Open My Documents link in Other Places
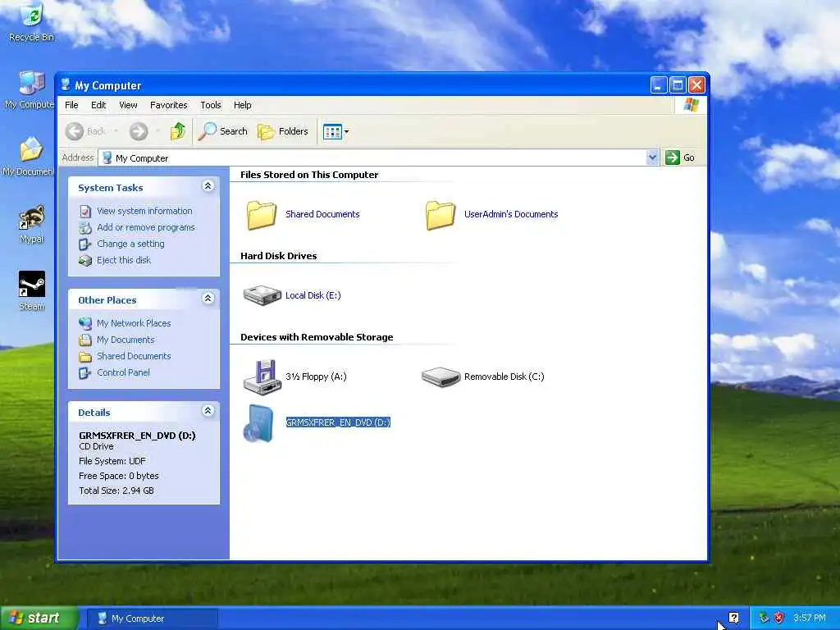The width and height of the screenshot is (840, 630). (126, 340)
